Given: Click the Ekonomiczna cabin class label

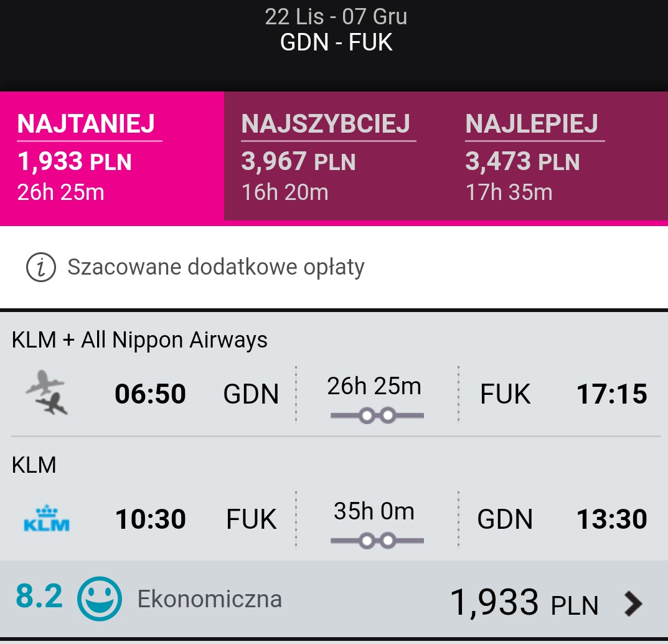Looking at the screenshot, I should pyautogui.click(x=210, y=599).
